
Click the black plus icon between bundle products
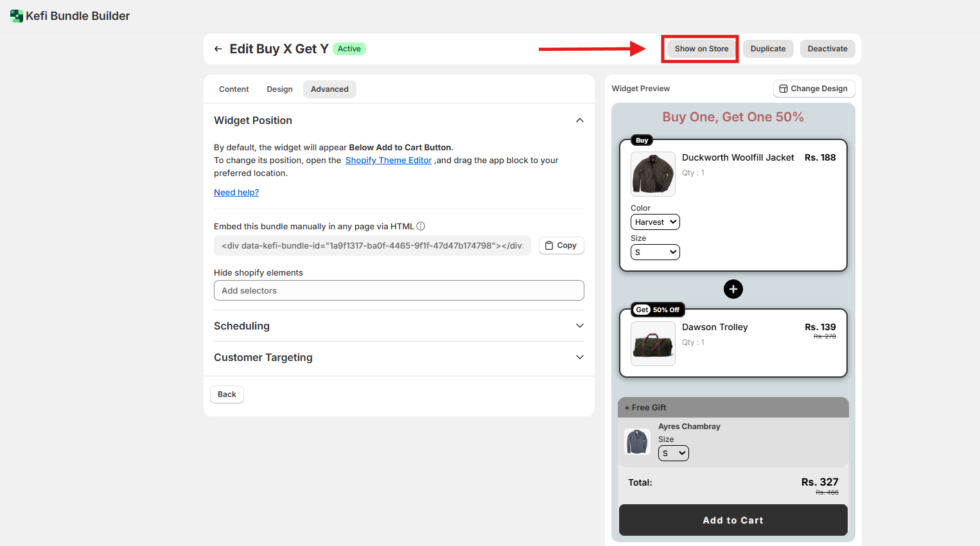pos(733,289)
